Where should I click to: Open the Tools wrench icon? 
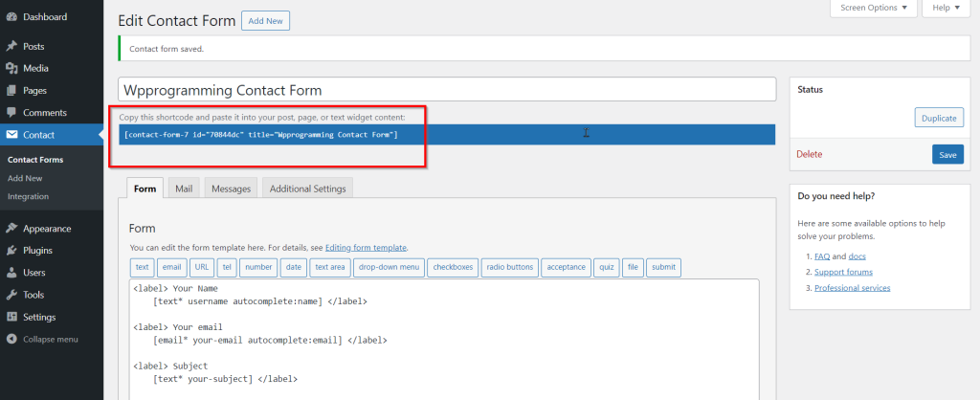click(11, 295)
